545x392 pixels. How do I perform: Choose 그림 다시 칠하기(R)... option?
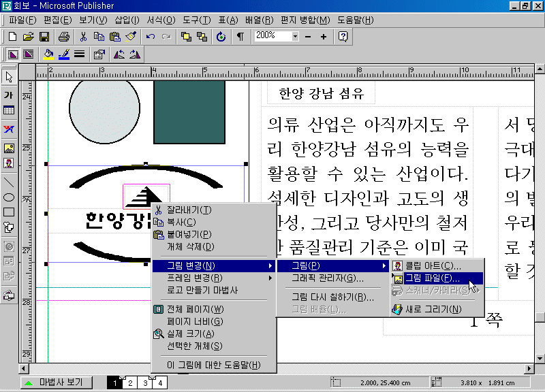[333, 297]
